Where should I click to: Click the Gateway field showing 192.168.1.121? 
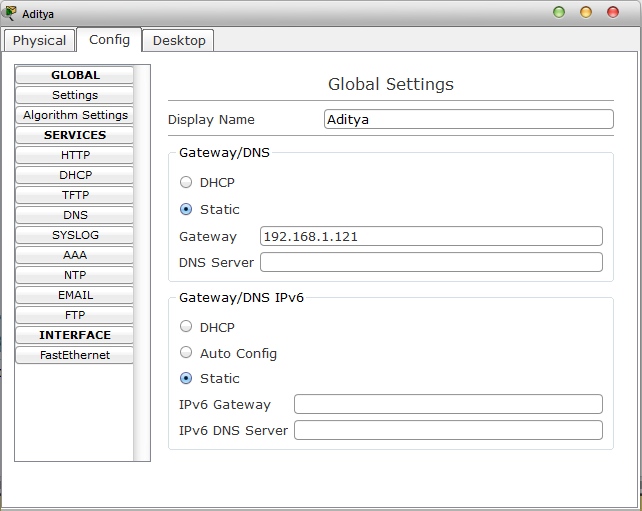431,236
